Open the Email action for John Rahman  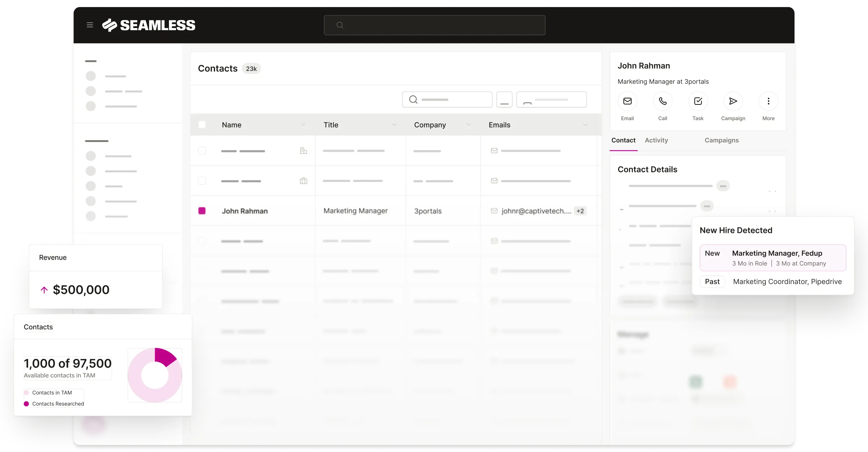(627, 101)
